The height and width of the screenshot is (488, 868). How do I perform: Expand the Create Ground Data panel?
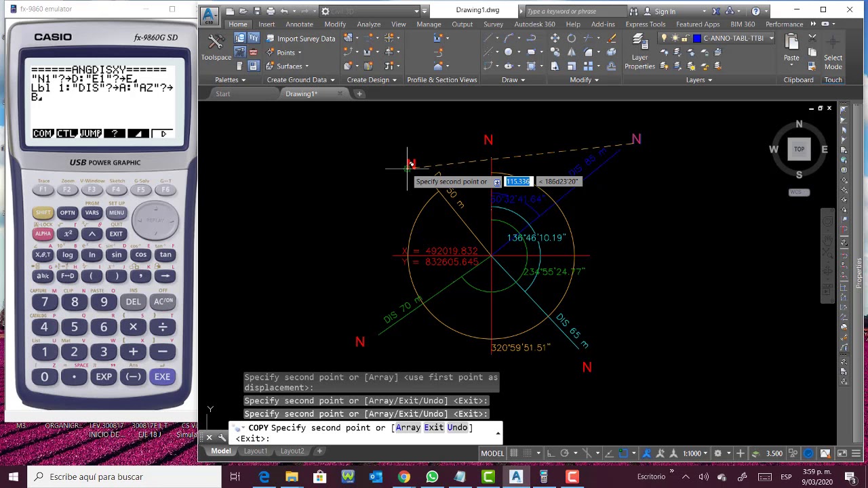(300, 80)
